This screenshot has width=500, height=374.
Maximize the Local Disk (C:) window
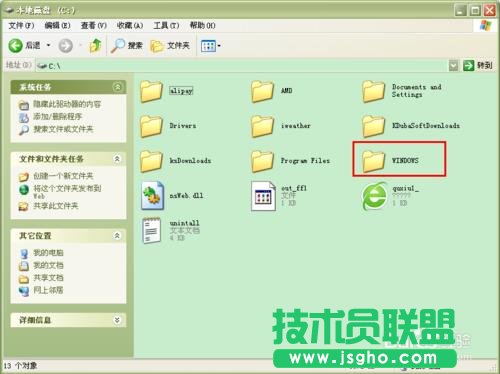[475, 11]
